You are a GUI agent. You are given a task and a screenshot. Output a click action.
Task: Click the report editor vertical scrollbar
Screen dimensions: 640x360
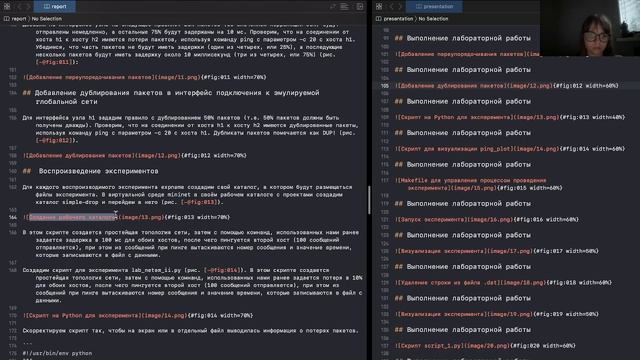point(369,200)
